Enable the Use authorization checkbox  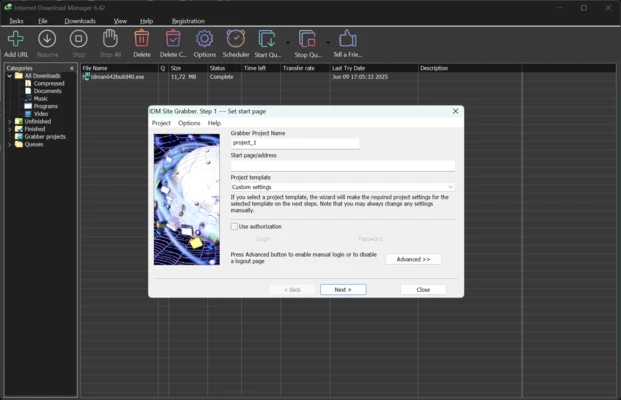coord(234,227)
